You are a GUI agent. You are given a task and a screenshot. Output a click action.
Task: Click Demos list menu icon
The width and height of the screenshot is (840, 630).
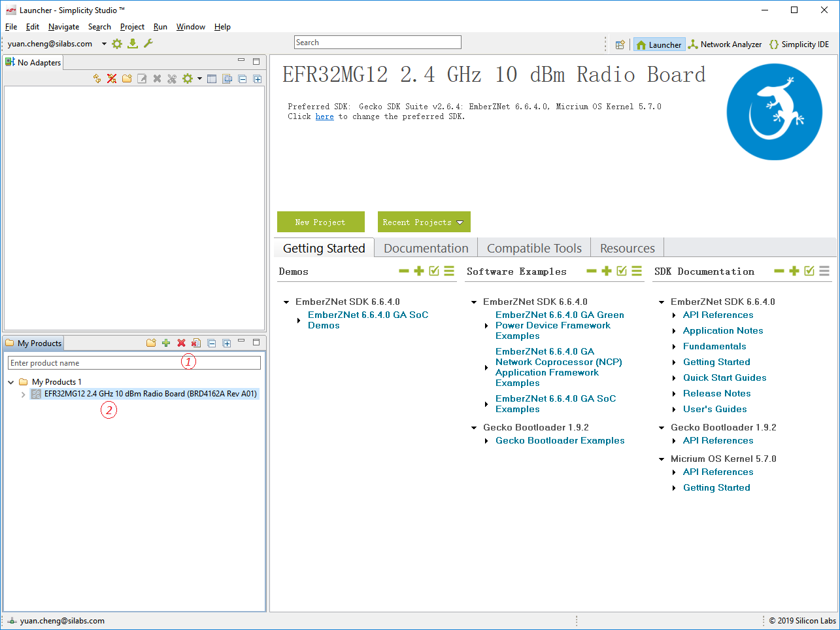click(449, 271)
